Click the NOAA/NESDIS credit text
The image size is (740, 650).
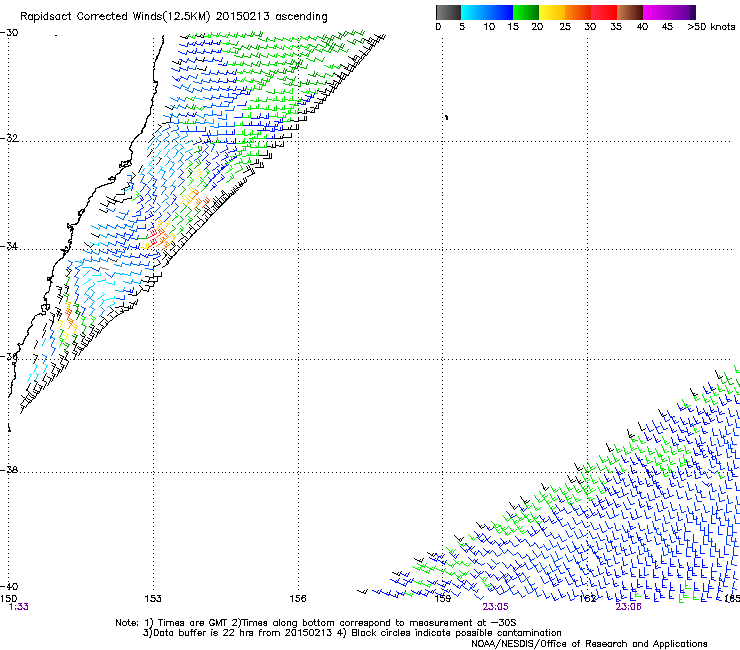tap(589, 644)
